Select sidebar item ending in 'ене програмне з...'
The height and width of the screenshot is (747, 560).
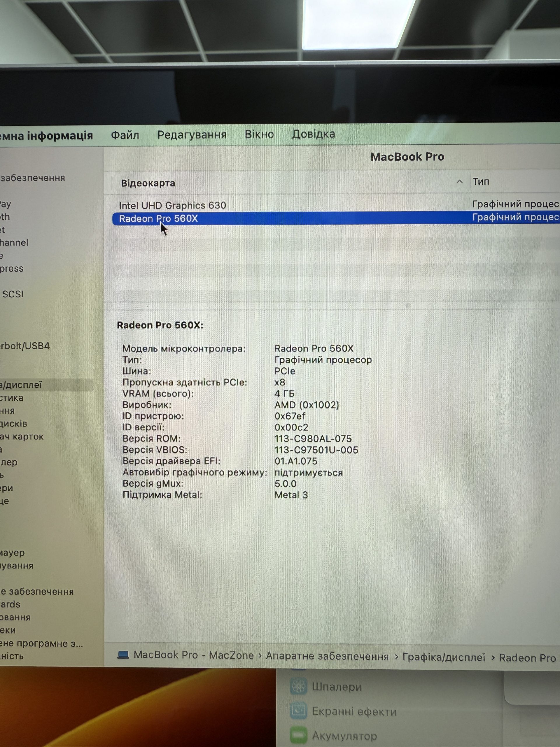click(41, 643)
